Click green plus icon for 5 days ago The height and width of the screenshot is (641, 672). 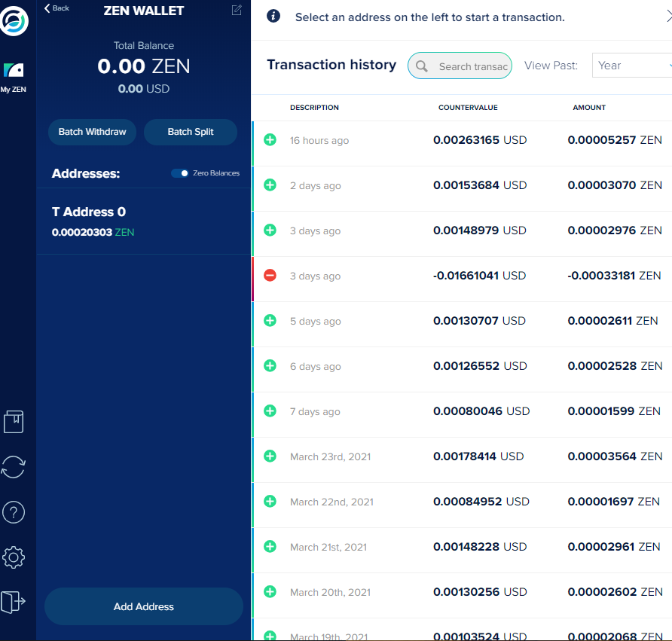click(270, 321)
